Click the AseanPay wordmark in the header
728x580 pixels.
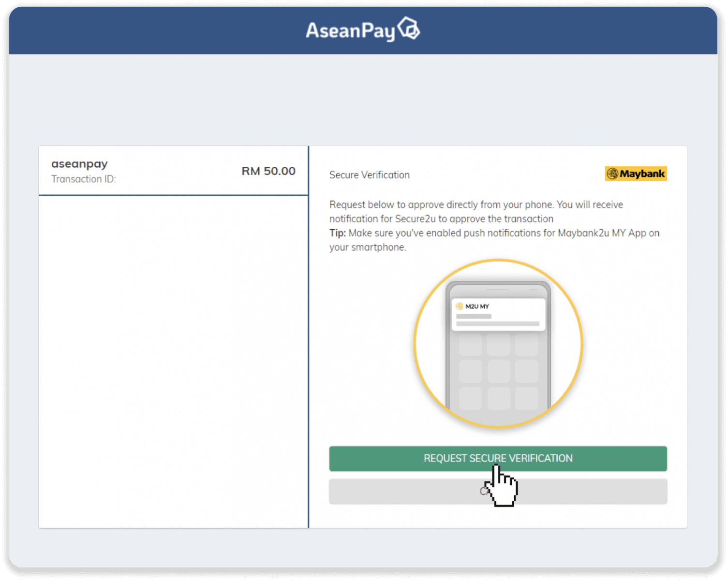pyautogui.click(x=351, y=31)
